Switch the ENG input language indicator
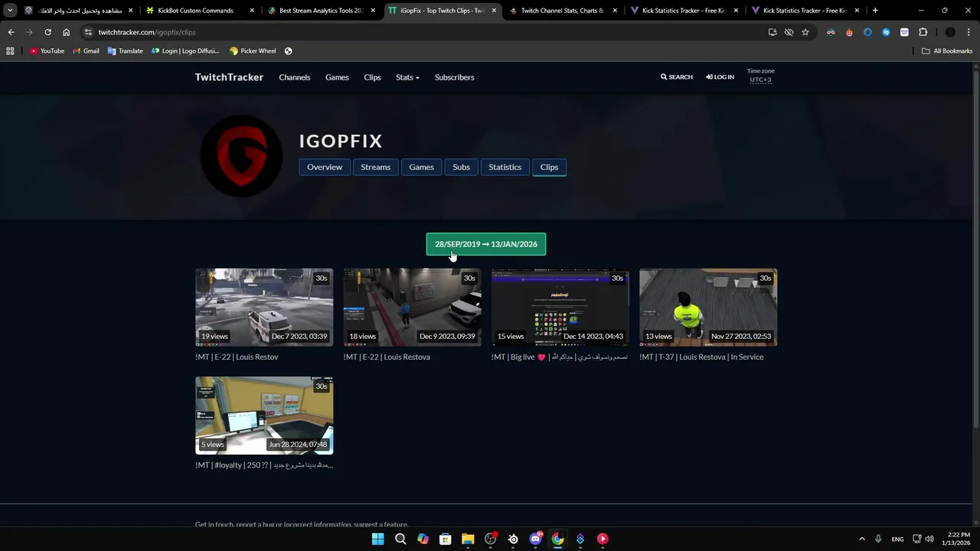This screenshot has height=551, width=980. tap(897, 539)
